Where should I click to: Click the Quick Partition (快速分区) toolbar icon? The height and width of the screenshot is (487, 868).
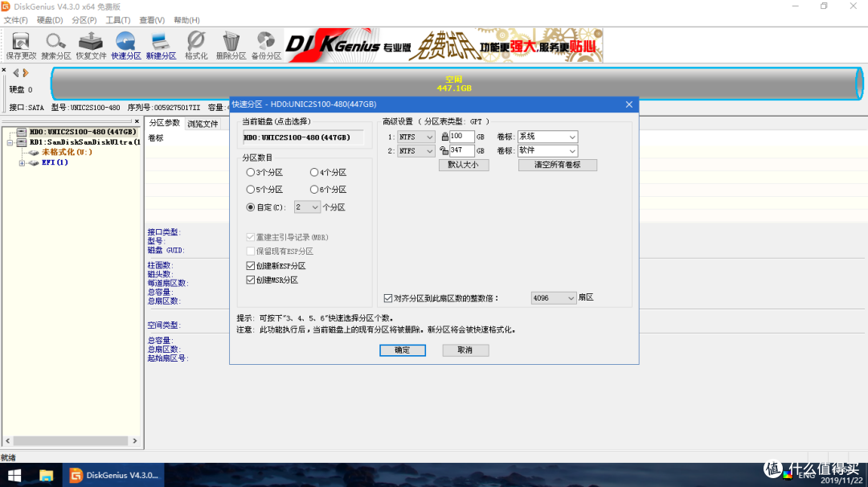click(126, 45)
